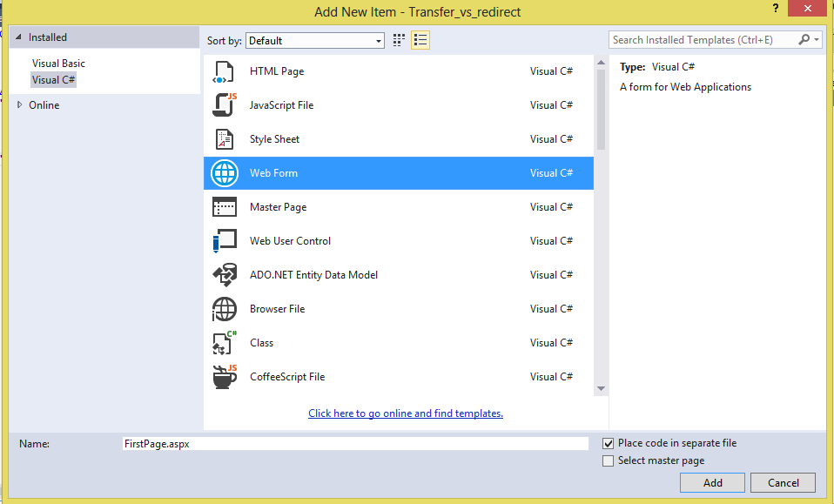Switch to small icons view
Screen dimensions: 834x504
click(399, 39)
